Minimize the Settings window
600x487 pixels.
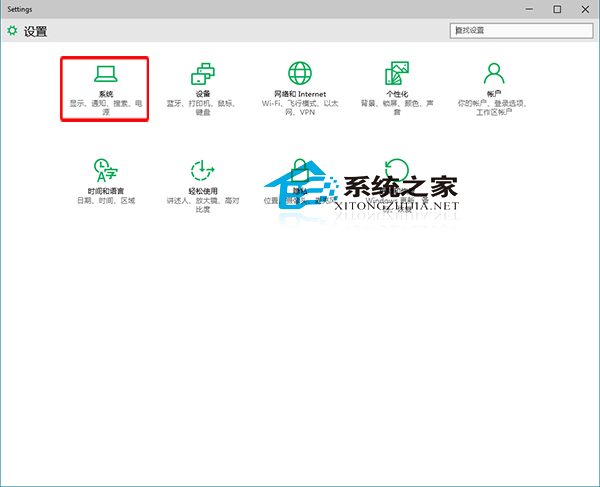[x=529, y=9]
